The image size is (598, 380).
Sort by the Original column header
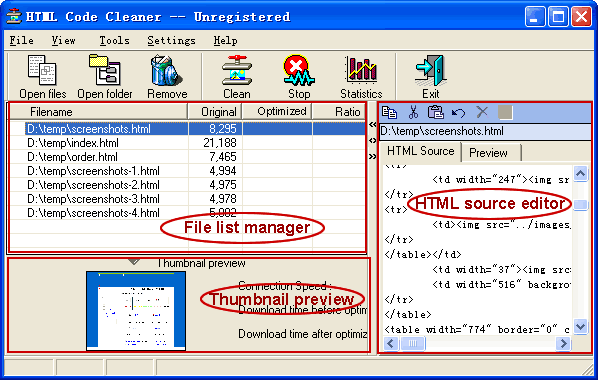[x=215, y=112]
